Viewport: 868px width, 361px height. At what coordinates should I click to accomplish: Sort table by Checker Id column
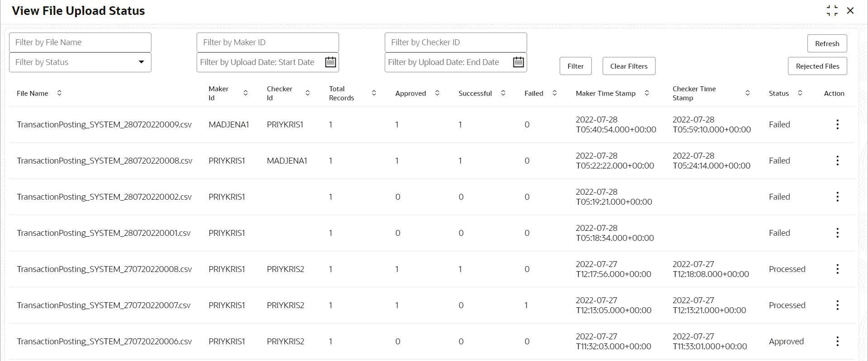tap(307, 93)
